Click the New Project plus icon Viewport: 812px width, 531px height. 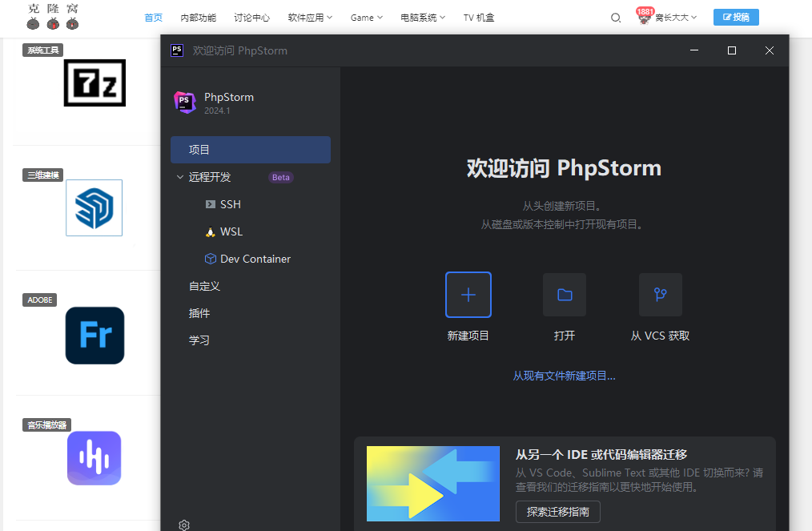pos(468,295)
